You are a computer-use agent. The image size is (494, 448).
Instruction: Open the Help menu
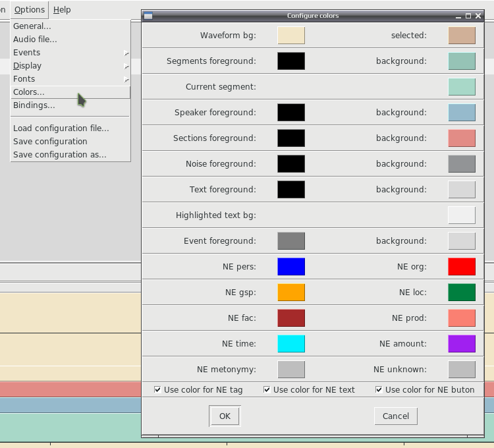click(62, 10)
